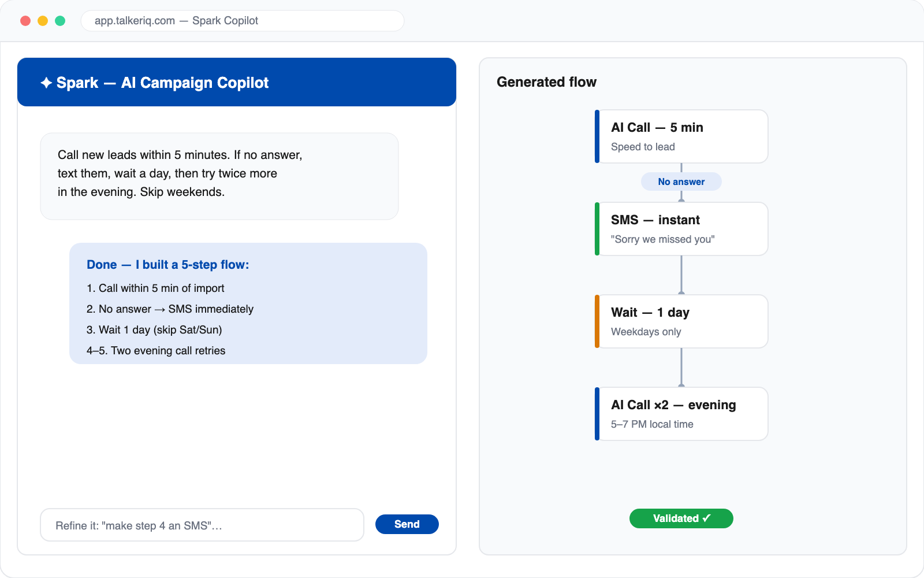Open the AI Call ×2 — evening step

(x=681, y=414)
